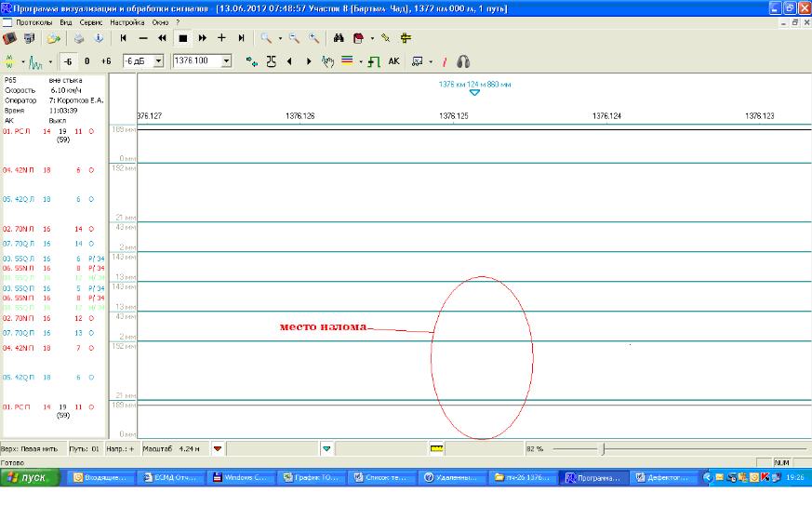Viewport: 812px width, 532px height.
Task: Toggle the AK button in toolbar
Action: click(x=393, y=61)
